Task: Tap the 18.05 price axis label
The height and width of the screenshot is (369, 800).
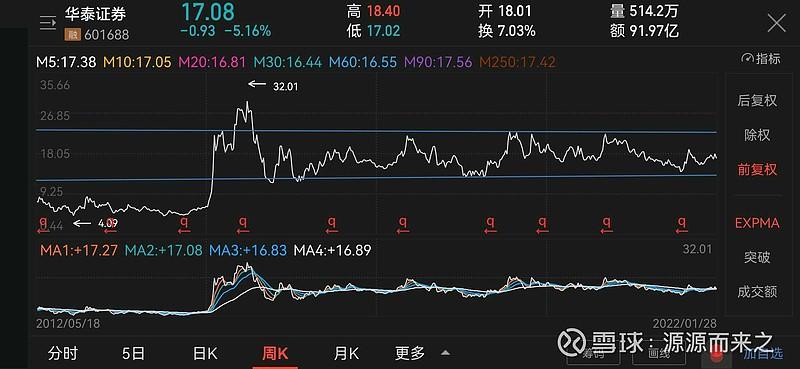Action: (55, 154)
